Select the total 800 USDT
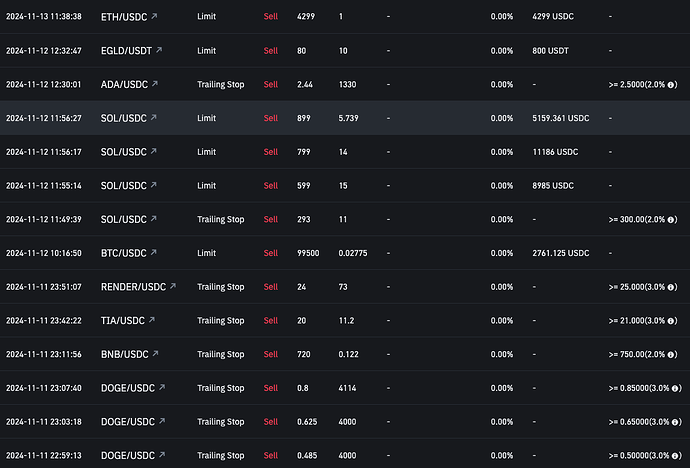The image size is (690, 468). (551, 51)
